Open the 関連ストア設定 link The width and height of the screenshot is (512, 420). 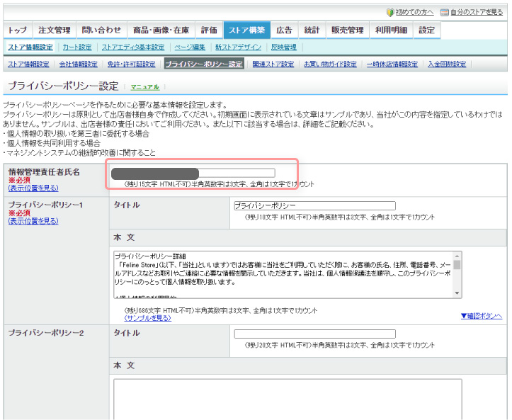tap(273, 64)
